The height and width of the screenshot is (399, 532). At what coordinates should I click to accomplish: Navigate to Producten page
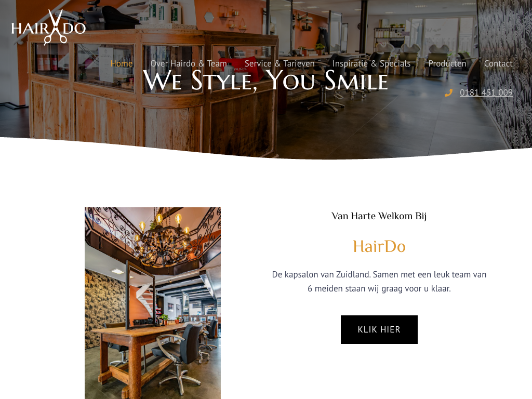447,63
